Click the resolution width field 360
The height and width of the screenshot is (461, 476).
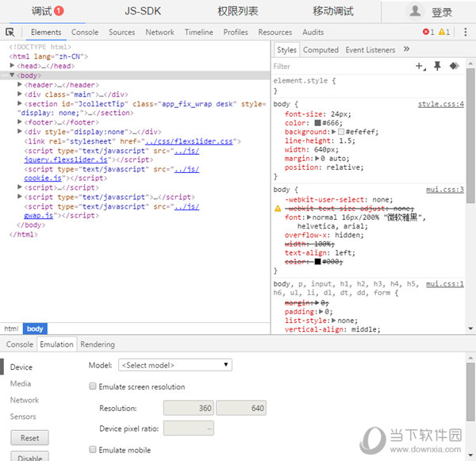pyautogui.click(x=189, y=408)
